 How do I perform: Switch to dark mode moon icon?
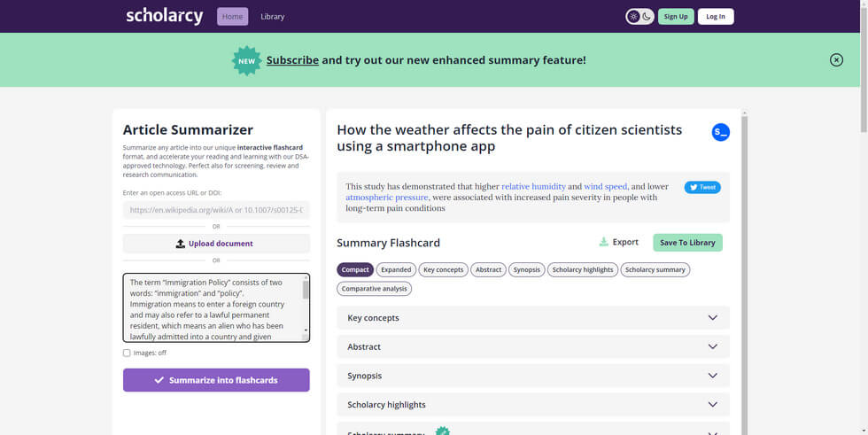[647, 16]
